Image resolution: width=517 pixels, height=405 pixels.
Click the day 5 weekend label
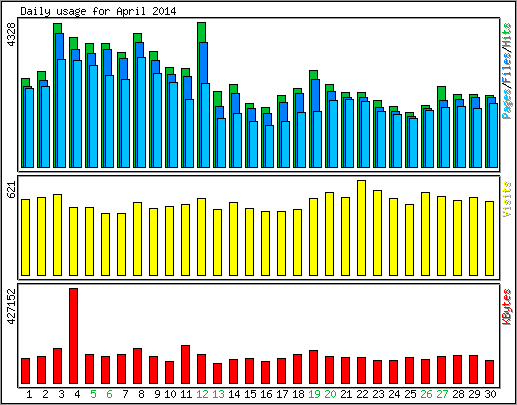93,395
